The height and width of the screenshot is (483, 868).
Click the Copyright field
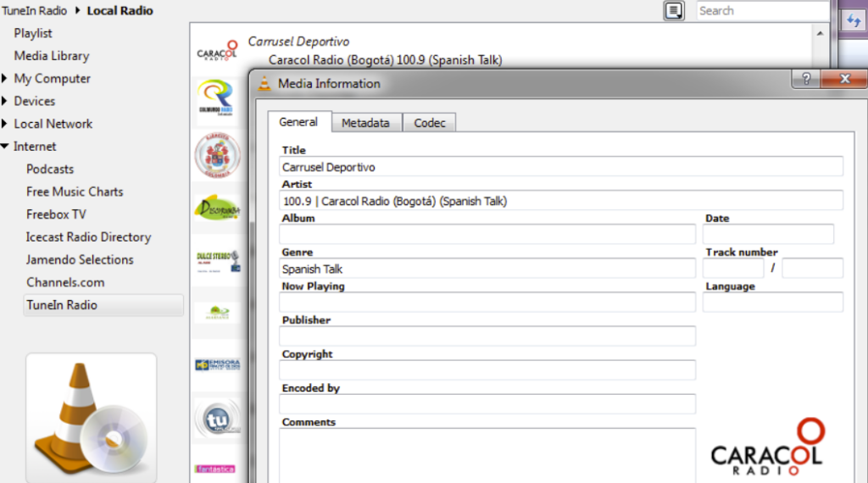tap(487, 370)
